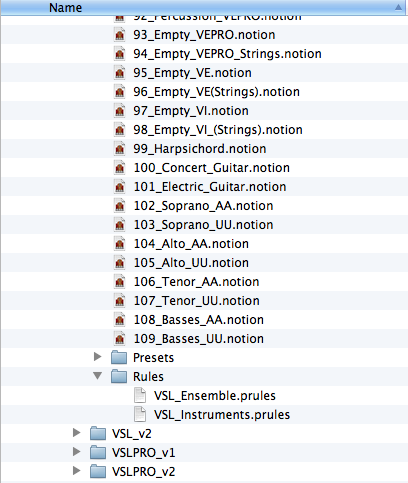
Task: Select file name 94_Empty_VEPRO_Strings.notion
Action: click(227, 54)
